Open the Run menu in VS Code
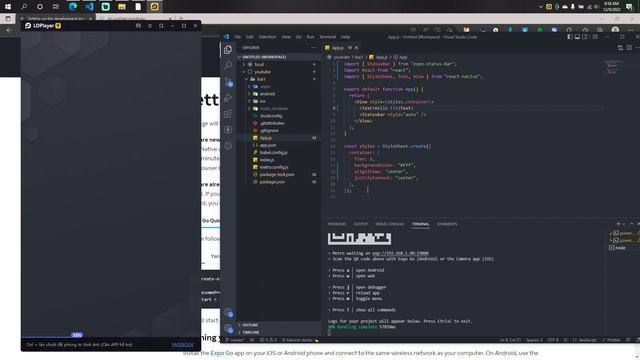Screen dimensions: 640x360 (x=310, y=37)
